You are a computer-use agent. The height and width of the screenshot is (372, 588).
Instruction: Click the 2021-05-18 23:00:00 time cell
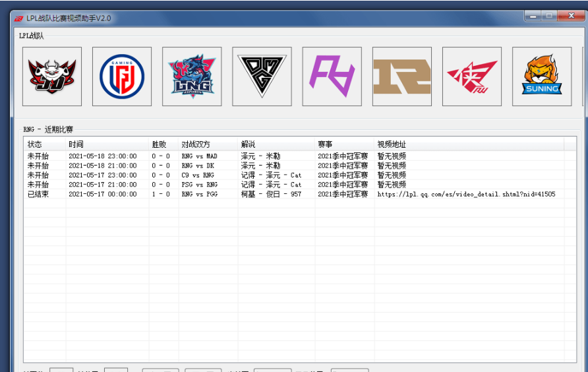[x=103, y=156]
